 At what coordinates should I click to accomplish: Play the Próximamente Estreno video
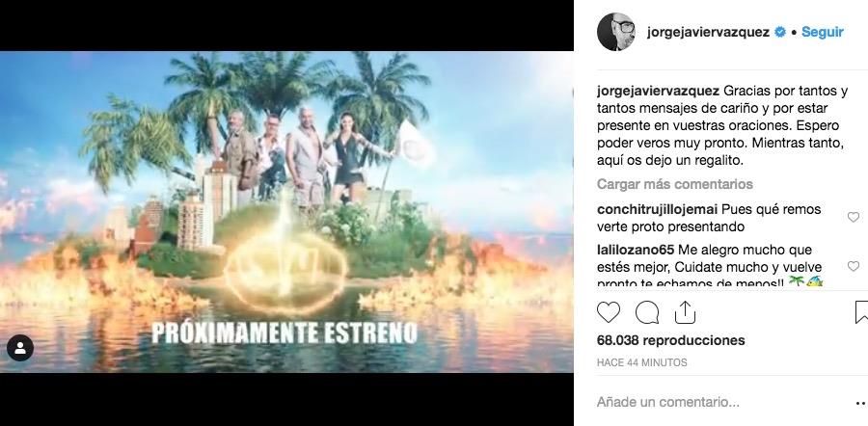pyautogui.click(x=286, y=212)
